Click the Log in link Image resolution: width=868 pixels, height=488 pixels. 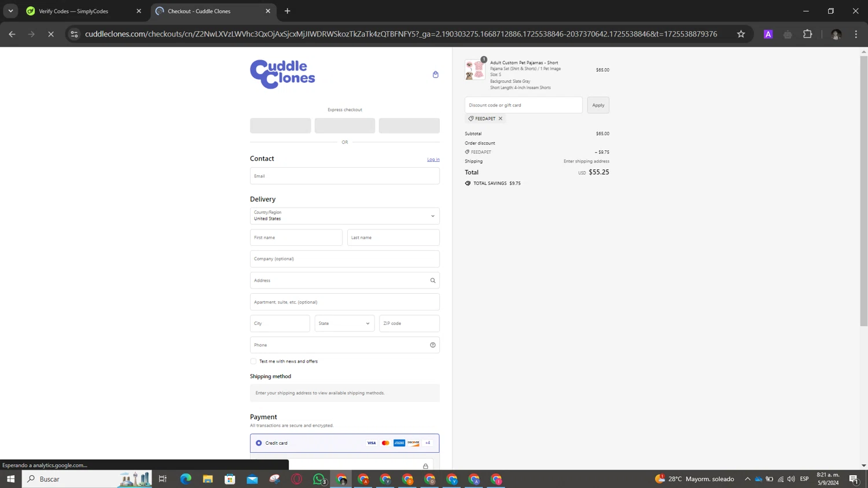click(x=433, y=160)
